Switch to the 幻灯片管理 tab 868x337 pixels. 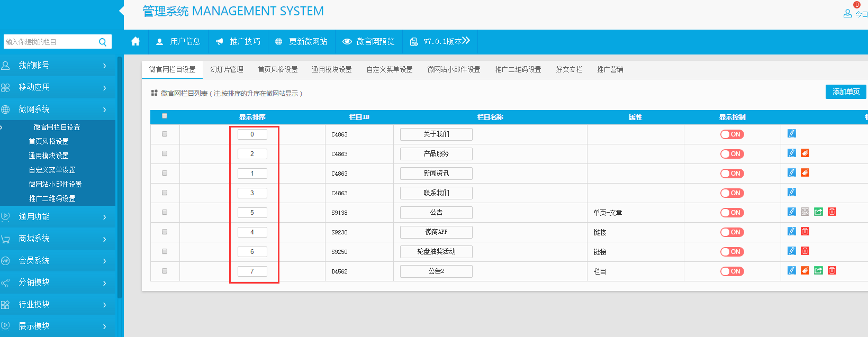click(227, 69)
